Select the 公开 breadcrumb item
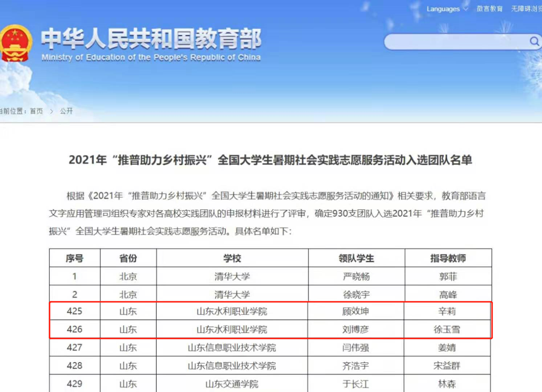Image resolution: width=542 pixels, height=392 pixels. 66,111
